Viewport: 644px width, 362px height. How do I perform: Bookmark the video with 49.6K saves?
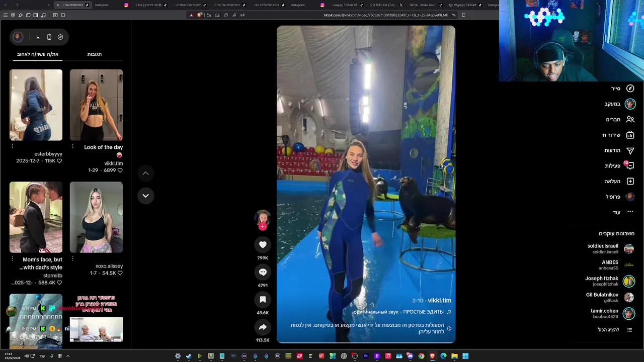(263, 300)
